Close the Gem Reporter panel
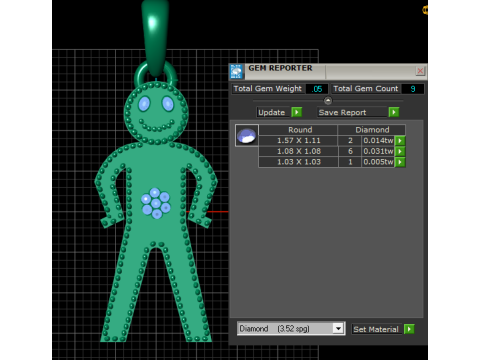 [420, 71]
